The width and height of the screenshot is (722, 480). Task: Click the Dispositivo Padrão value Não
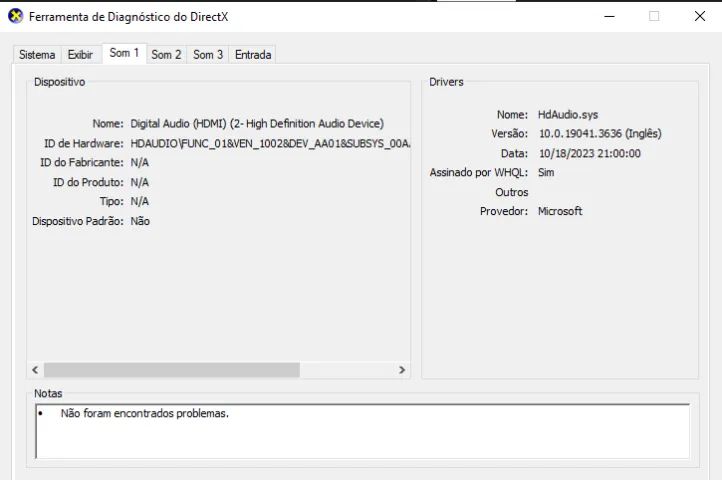pyautogui.click(x=140, y=221)
